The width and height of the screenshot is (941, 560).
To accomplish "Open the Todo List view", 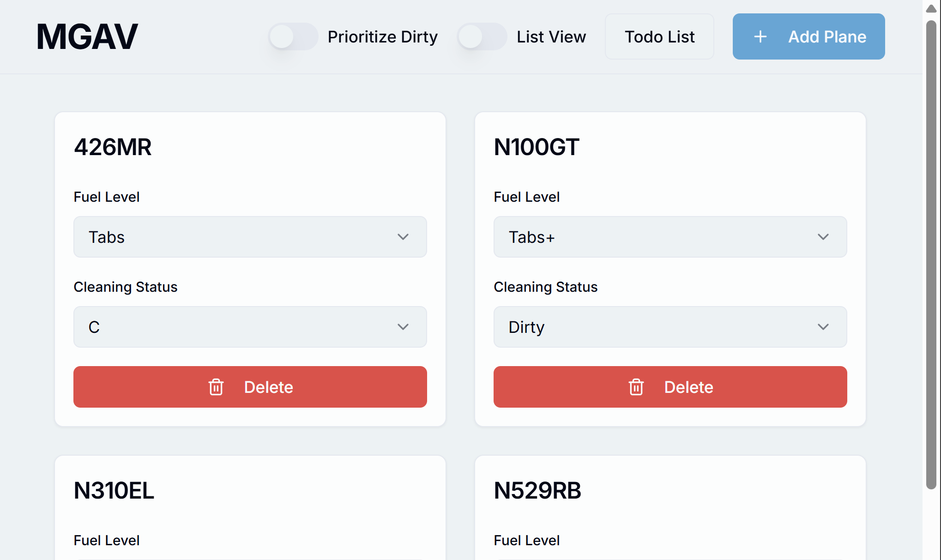I will point(659,36).
